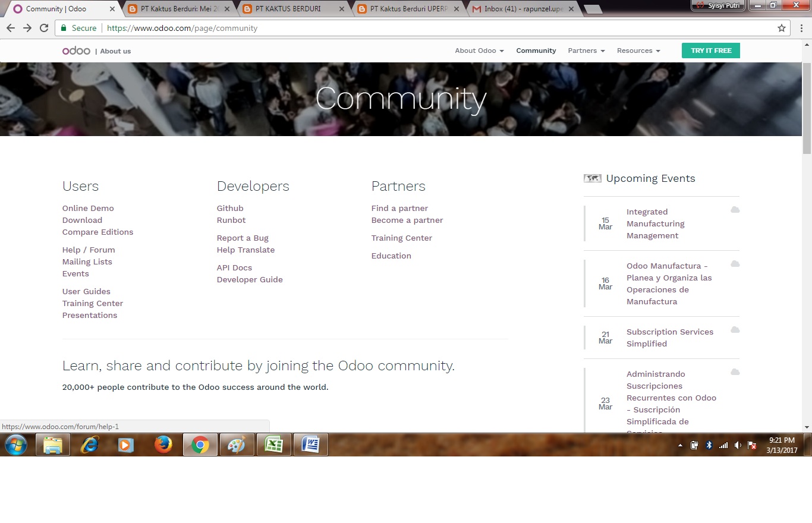Open the Runbot link
The width and height of the screenshot is (812, 523).
tap(231, 220)
